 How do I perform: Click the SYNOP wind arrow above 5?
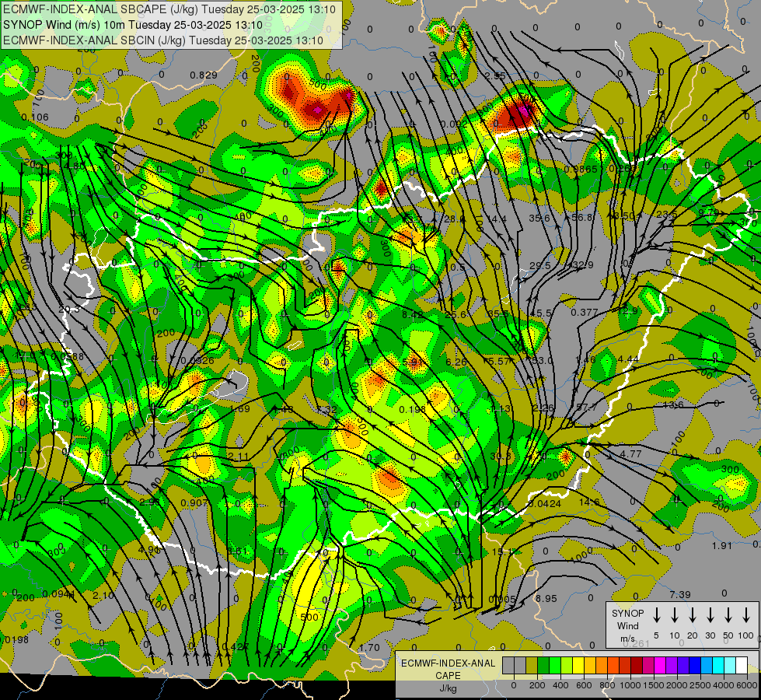pyautogui.click(x=656, y=615)
